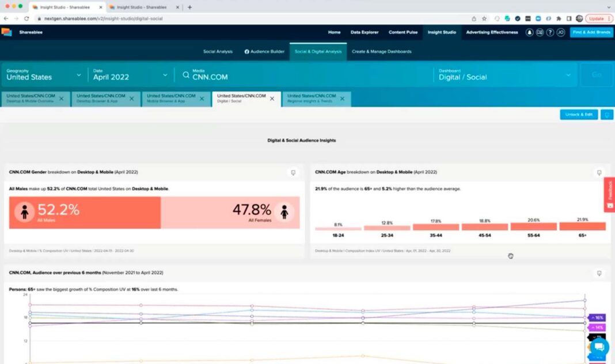Open the live chat bubble icon
The width and height of the screenshot is (615, 364).
point(599,347)
